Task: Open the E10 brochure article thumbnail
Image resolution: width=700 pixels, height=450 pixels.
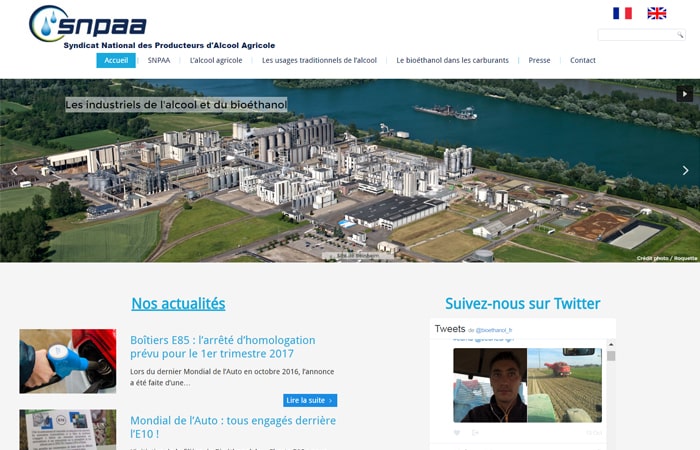Action: [68, 429]
